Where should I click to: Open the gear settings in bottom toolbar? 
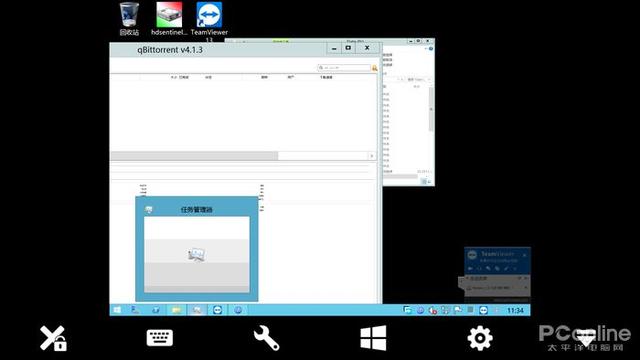tap(480, 338)
